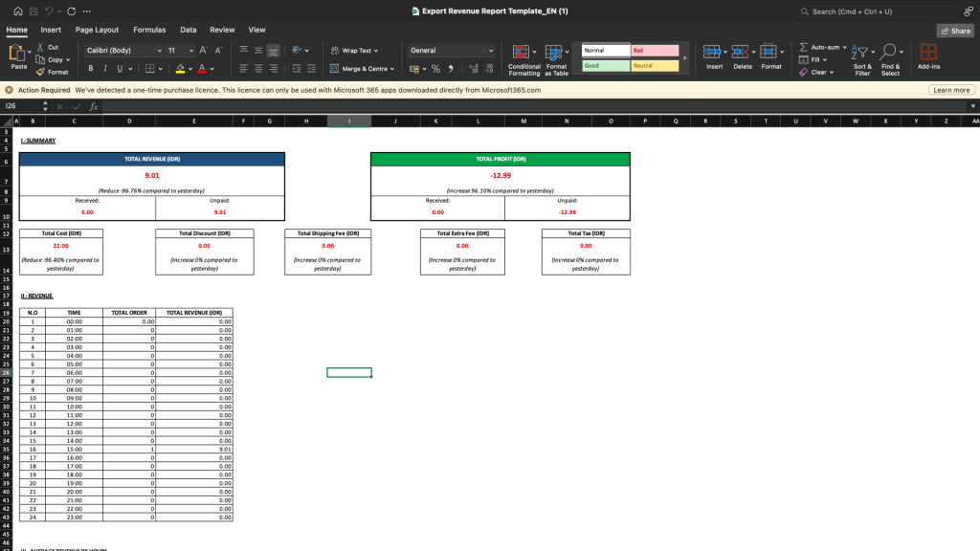Switch to the Insert tab
This screenshot has height=551, width=980.
[x=51, y=30]
